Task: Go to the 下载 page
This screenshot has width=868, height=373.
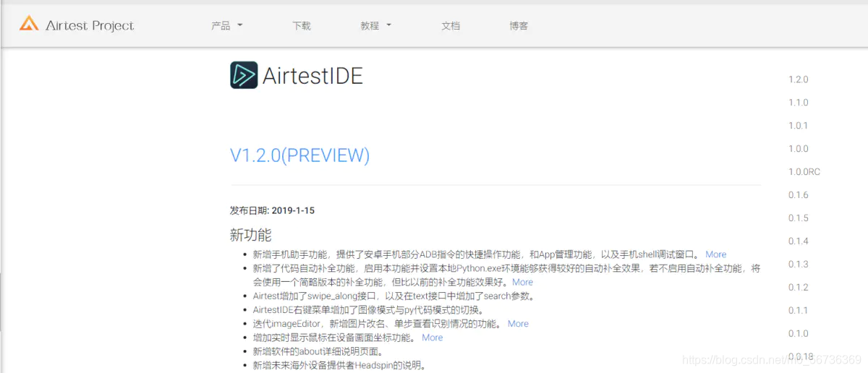Action: click(302, 25)
